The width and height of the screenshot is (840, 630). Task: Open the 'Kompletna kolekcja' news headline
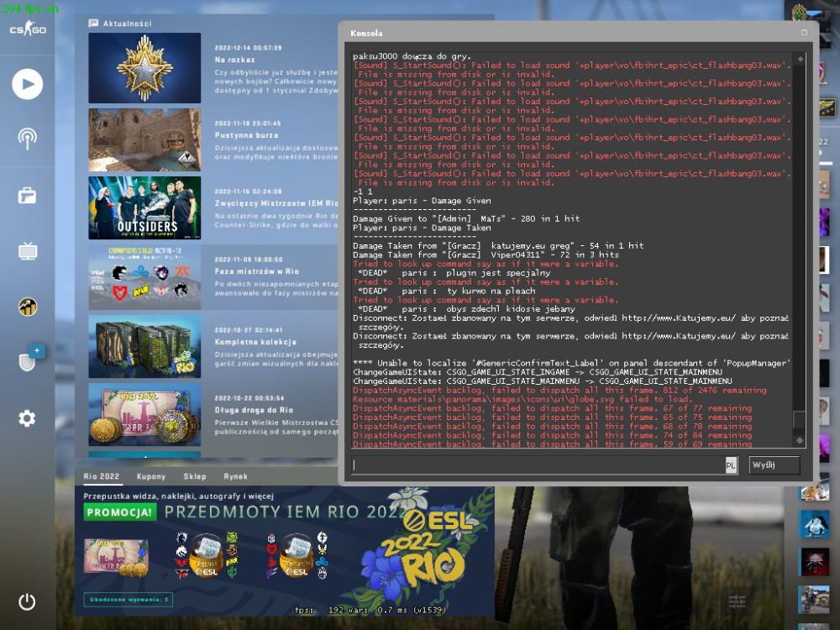255,342
